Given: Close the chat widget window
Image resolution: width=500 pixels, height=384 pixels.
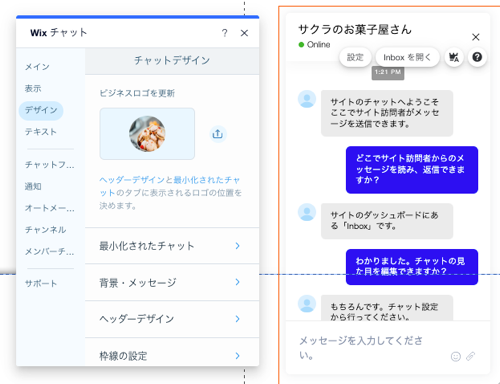Looking at the screenshot, I should [x=476, y=37].
